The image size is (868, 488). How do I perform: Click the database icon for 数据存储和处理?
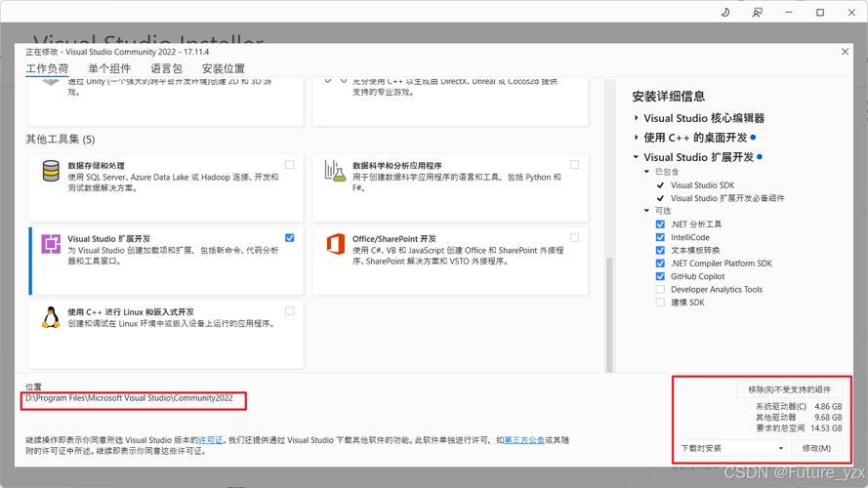coord(51,171)
